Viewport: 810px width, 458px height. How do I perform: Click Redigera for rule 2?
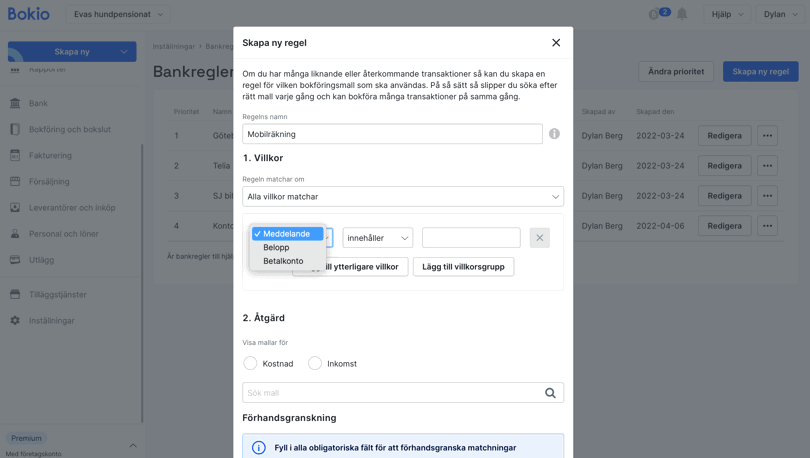pyautogui.click(x=724, y=166)
